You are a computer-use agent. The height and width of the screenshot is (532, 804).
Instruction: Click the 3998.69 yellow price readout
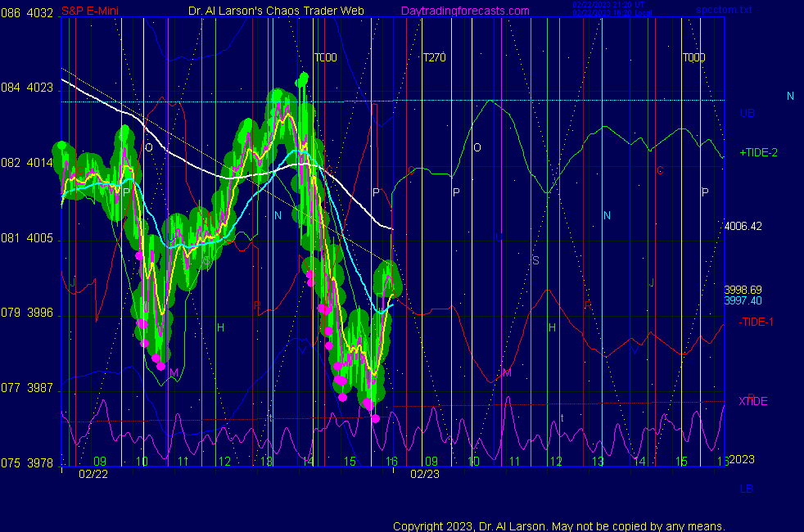coord(743,290)
